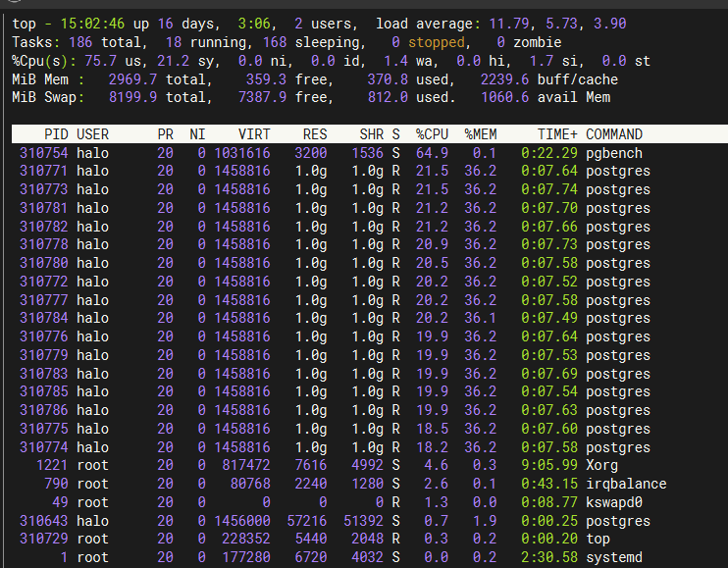Click the USER column header

(x=92, y=134)
